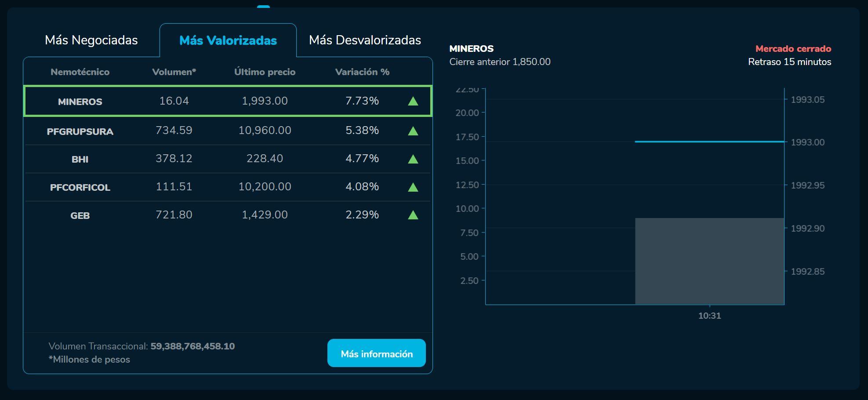Click the green gain indicator for PFCORFICOL
Screen dimensions: 868x400
413,187
